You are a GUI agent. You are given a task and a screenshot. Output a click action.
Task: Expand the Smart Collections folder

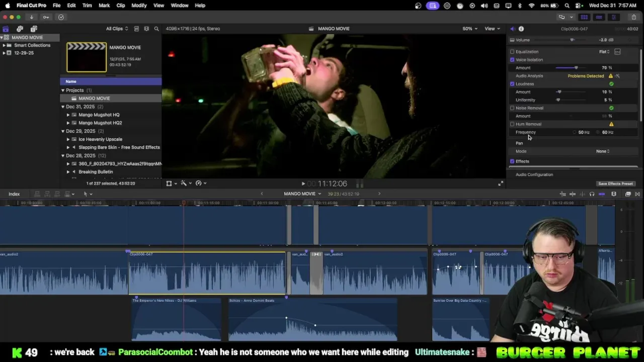point(4,45)
